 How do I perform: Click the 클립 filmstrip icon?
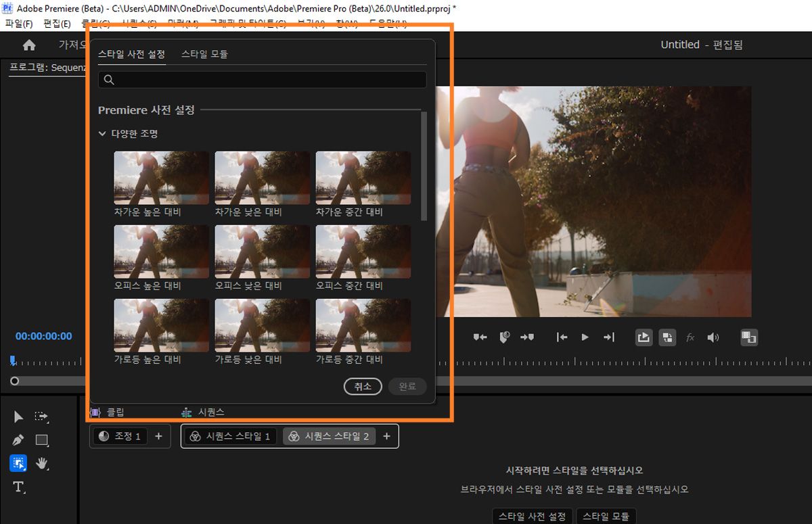(x=95, y=412)
